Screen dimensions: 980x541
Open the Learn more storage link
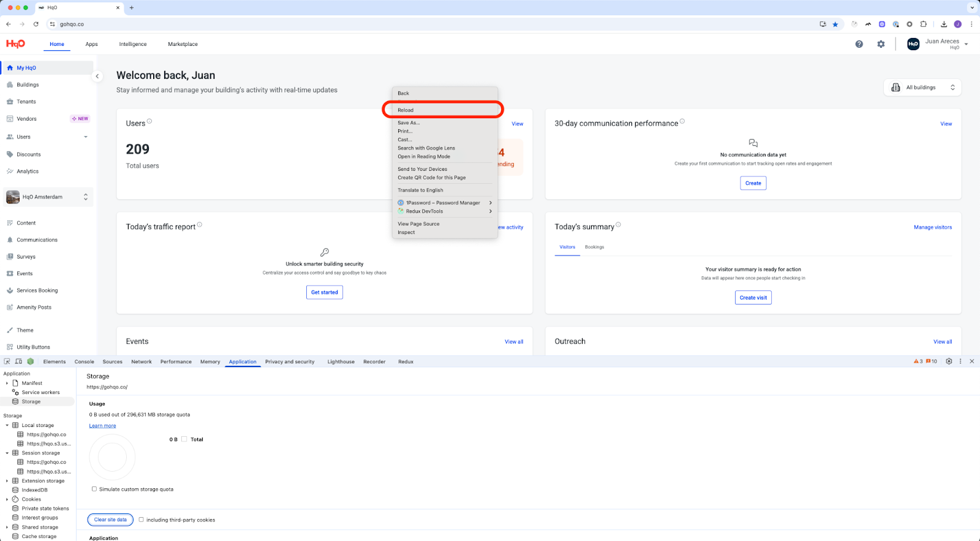(102, 426)
